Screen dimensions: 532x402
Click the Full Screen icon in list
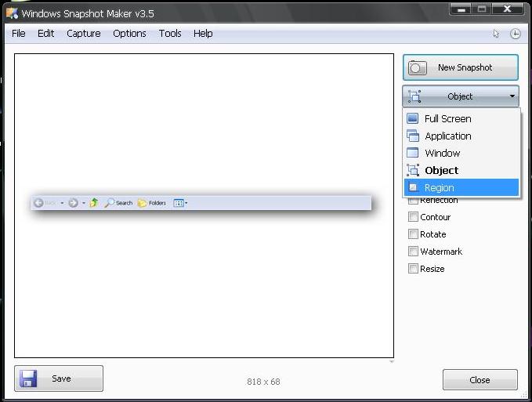(413, 118)
